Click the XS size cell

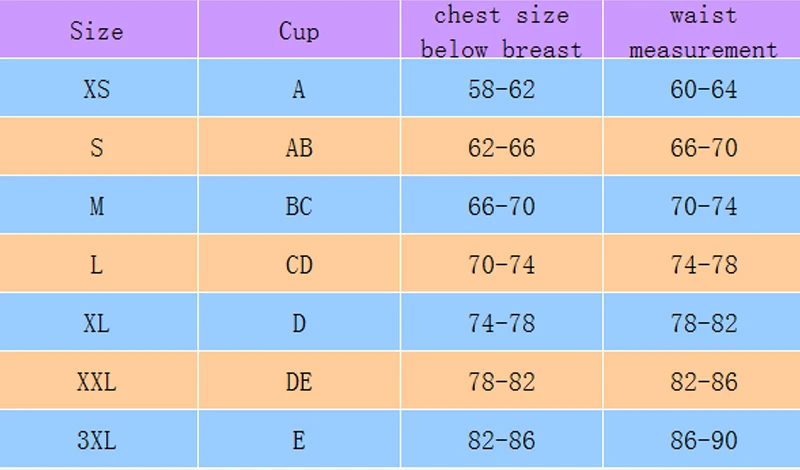point(98,88)
